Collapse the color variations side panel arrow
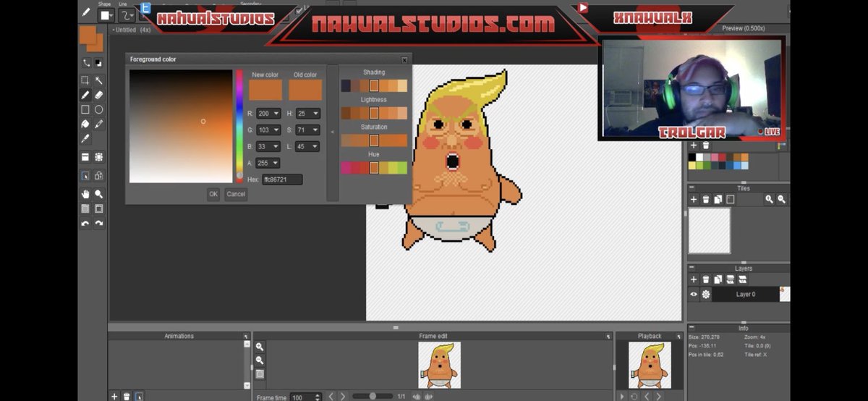This screenshot has height=401, width=868. click(x=332, y=132)
